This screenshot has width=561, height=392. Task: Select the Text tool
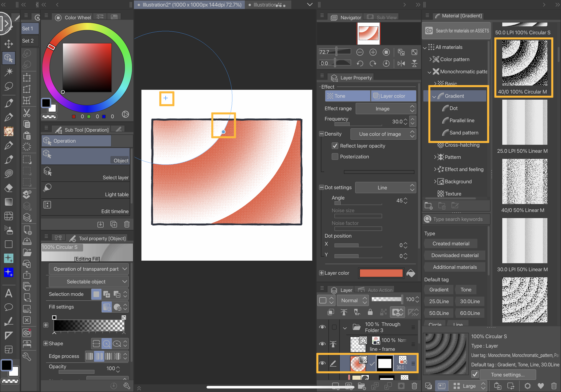[x=8, y=293]
